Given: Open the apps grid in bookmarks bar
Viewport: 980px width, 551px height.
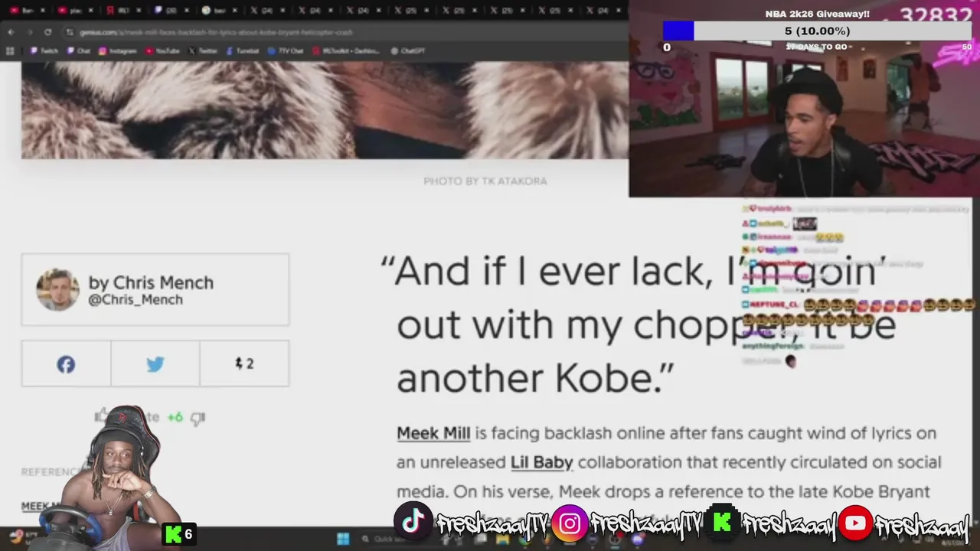Looking at the screenshot, I should [10, 51].
